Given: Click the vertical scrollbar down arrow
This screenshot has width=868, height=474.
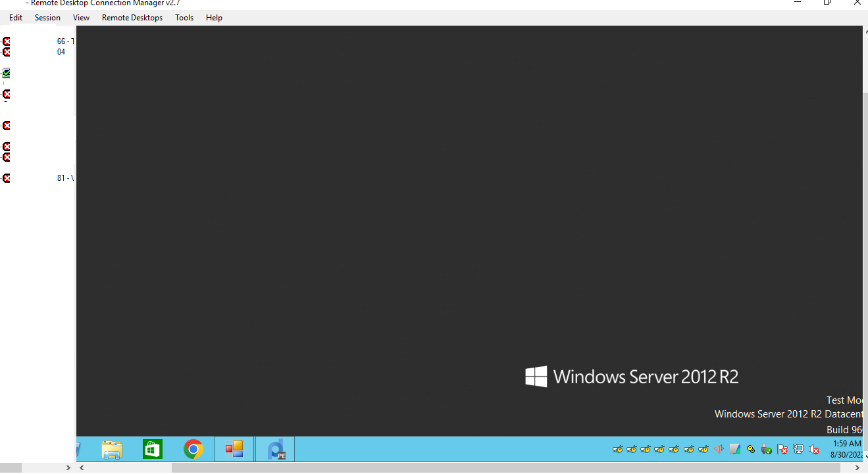Looking at the screenshot, I should tap(865, 458).
